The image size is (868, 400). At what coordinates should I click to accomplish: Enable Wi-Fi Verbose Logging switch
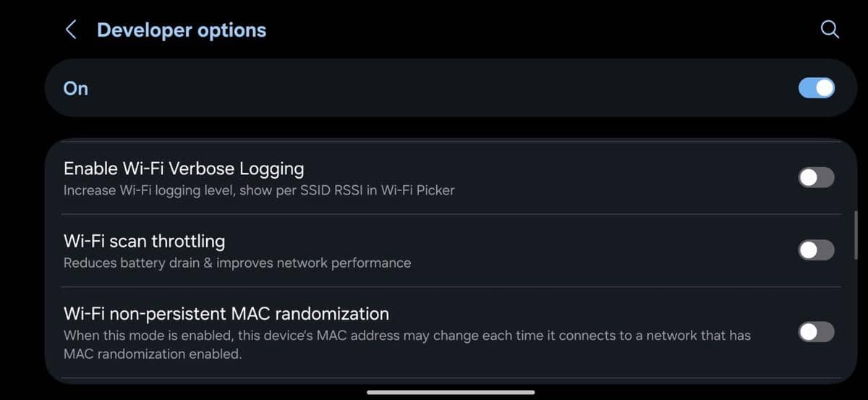coord(816,177)
